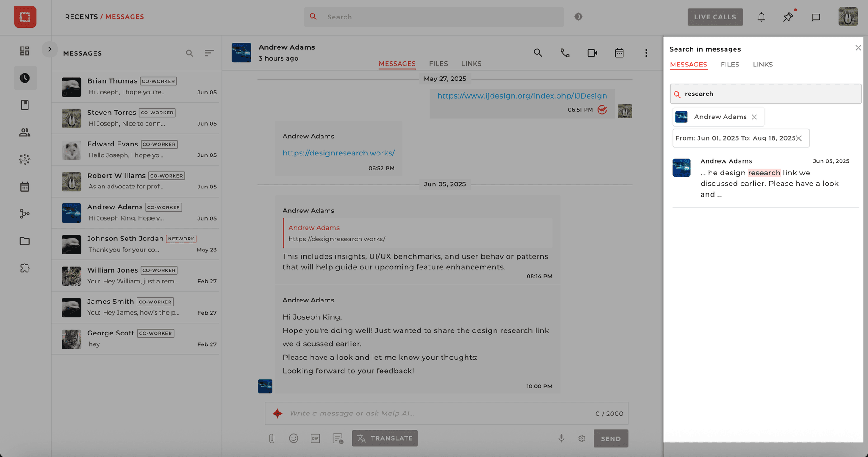Start a video call in chat header
The width and height of the screenshot is (868, 457).
[x=592, y=53]
